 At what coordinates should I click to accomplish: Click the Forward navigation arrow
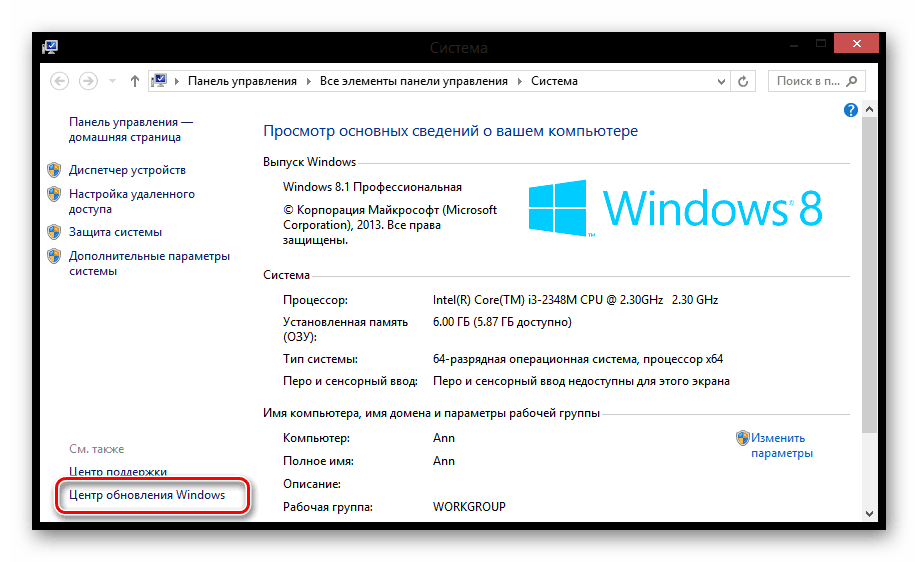tap(88, 81)
